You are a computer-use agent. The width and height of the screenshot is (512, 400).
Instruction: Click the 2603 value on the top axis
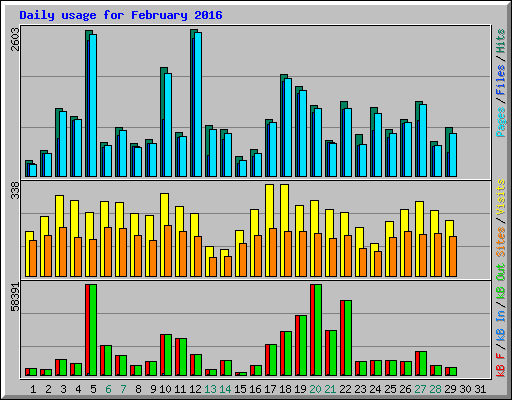(15, 39)
